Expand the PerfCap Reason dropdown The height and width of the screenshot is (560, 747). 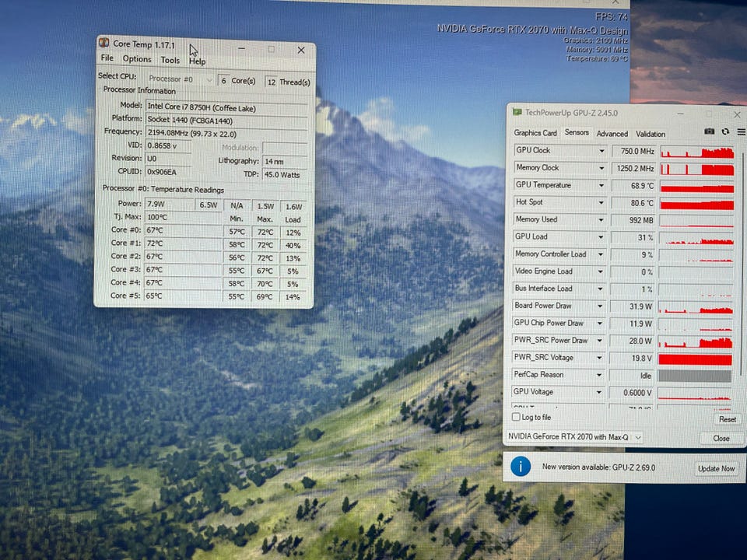599,375
